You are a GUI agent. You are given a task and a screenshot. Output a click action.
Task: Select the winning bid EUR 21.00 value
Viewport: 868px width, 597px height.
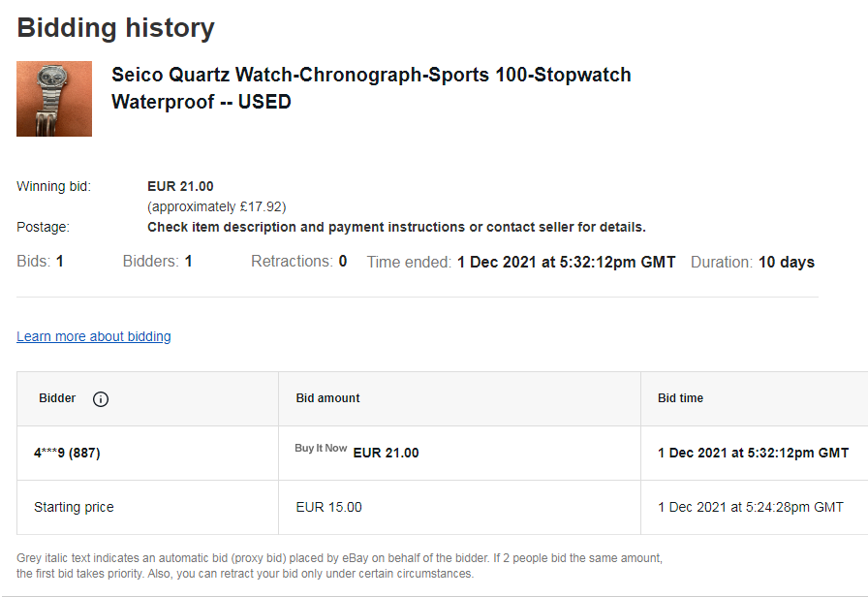pyautogui.click(x=180, y=186)
